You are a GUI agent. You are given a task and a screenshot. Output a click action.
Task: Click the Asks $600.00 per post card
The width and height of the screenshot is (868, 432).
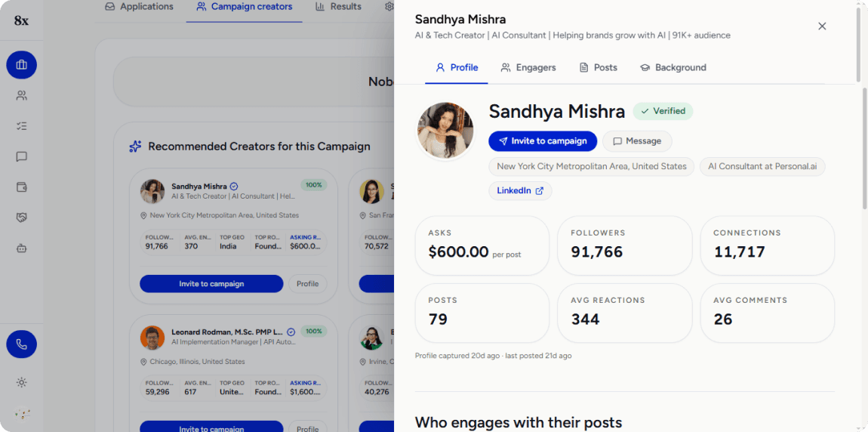pos(482,245)
